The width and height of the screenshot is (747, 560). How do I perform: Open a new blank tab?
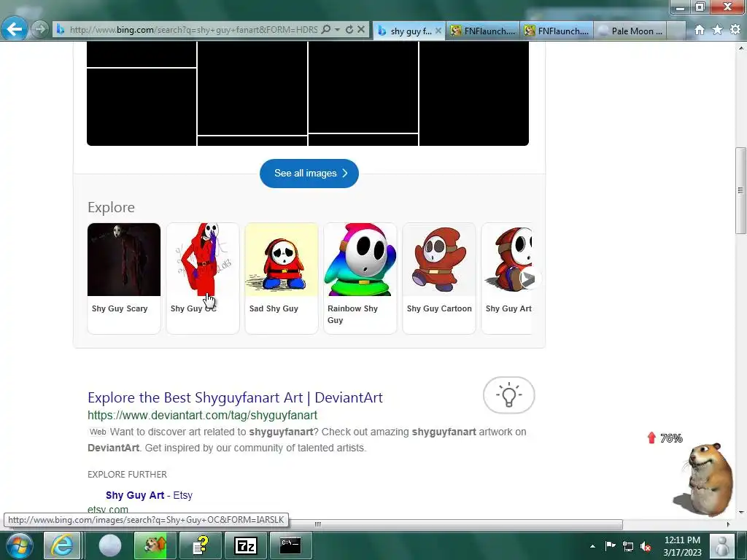click(676, 31)
